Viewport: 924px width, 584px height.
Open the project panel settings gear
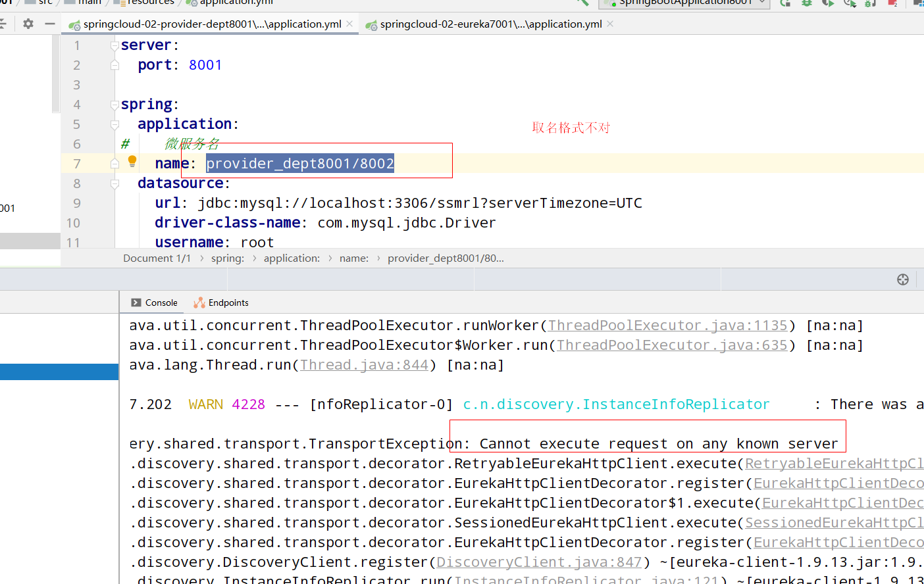click(x=28, y=24)
